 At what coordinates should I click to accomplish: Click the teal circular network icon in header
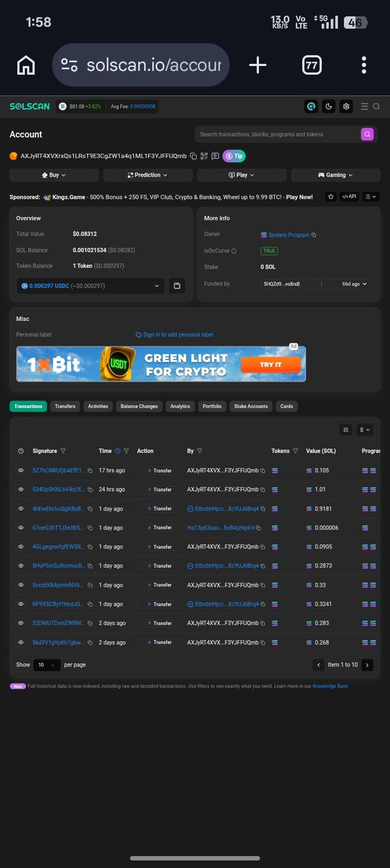pos(311,106)
